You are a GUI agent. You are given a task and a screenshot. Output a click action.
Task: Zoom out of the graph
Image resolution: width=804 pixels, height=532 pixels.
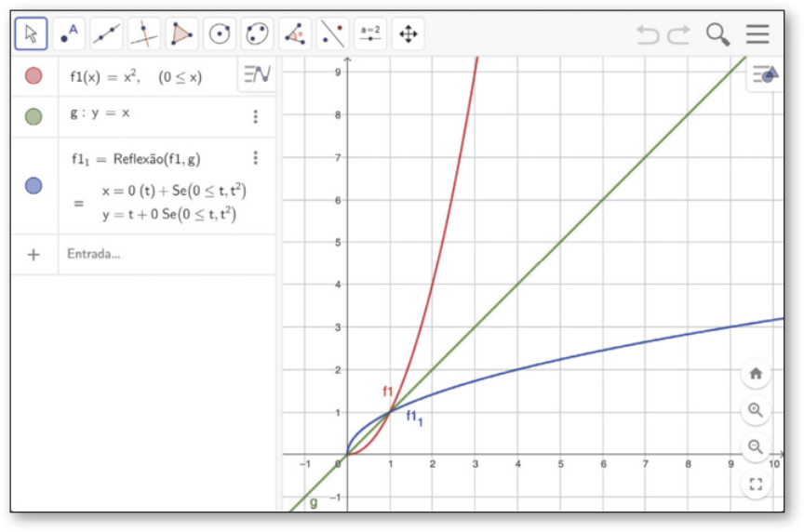coord(756,446)
